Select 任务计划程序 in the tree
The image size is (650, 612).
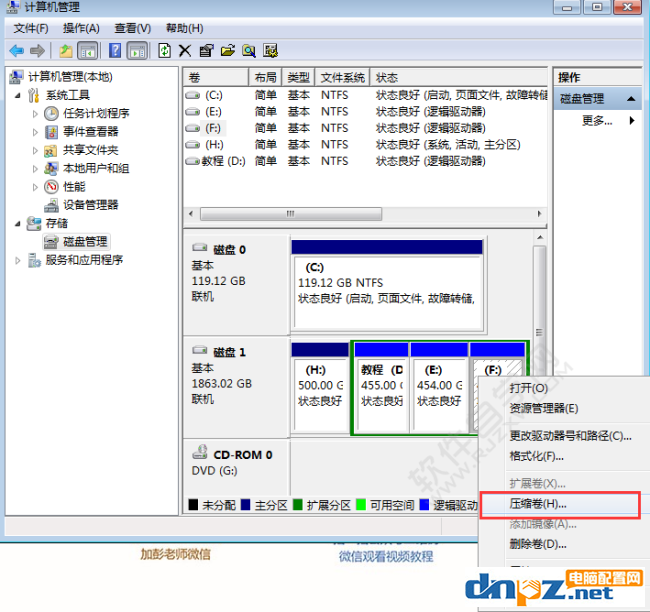pyautogui.click(x=96, y=113)
